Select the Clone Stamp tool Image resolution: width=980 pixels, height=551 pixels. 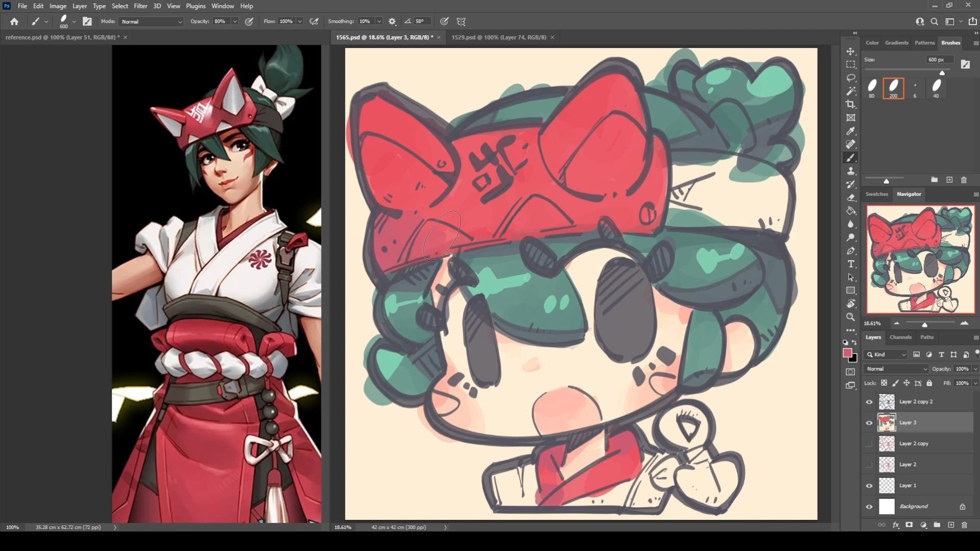click(850, 171)
